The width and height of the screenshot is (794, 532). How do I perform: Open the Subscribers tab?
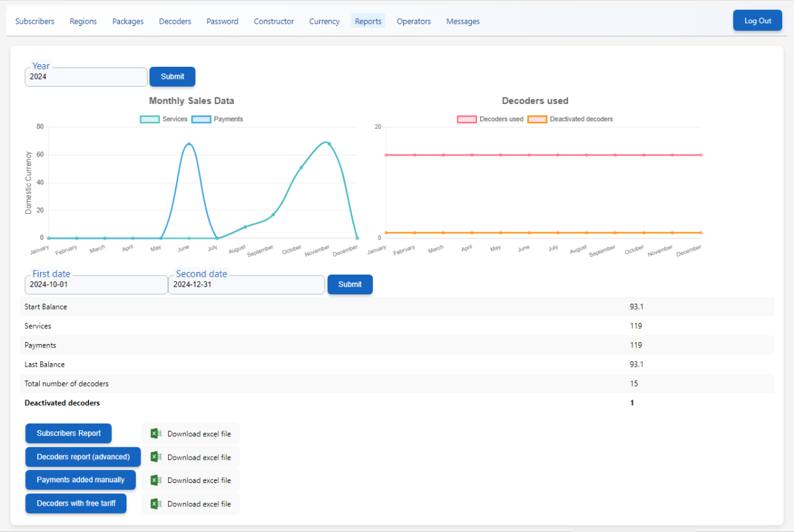[35, 21]
